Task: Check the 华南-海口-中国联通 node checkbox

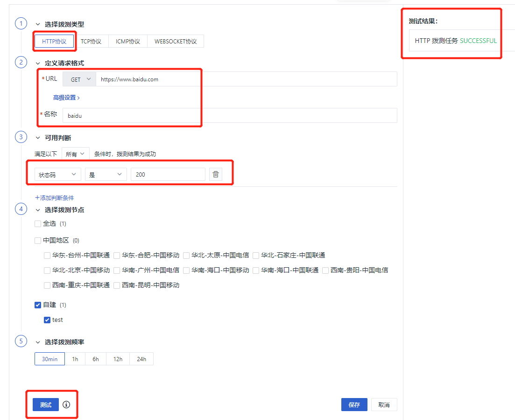Action: pyautogui.click(x=256, y=270)
